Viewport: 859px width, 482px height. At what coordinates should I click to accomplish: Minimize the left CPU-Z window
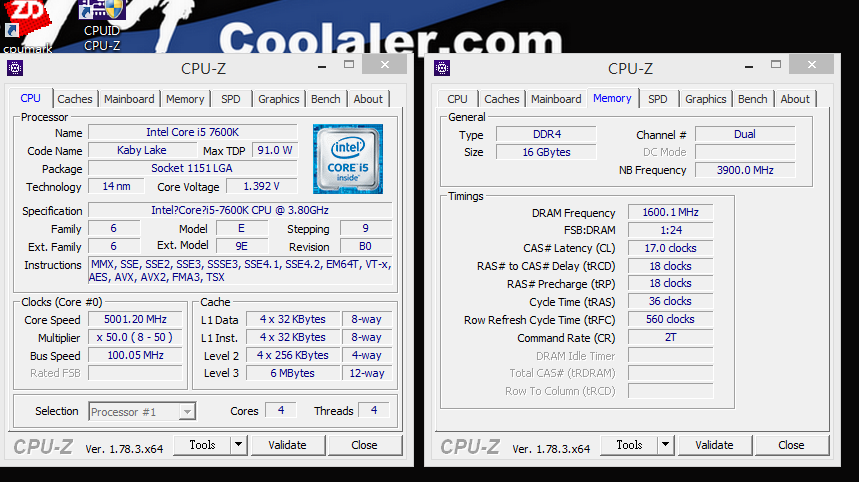tap(322, 66)
